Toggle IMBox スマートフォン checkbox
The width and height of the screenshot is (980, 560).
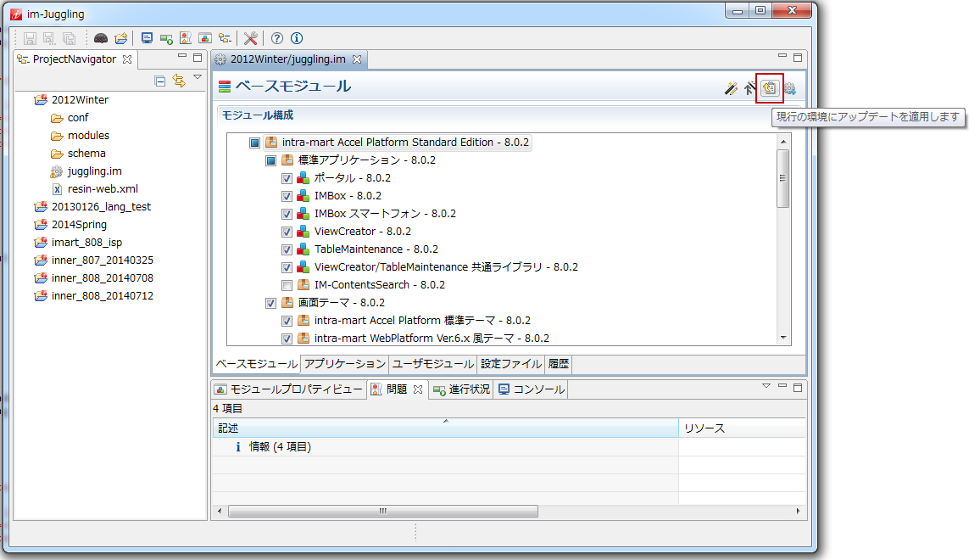[287, 214]
